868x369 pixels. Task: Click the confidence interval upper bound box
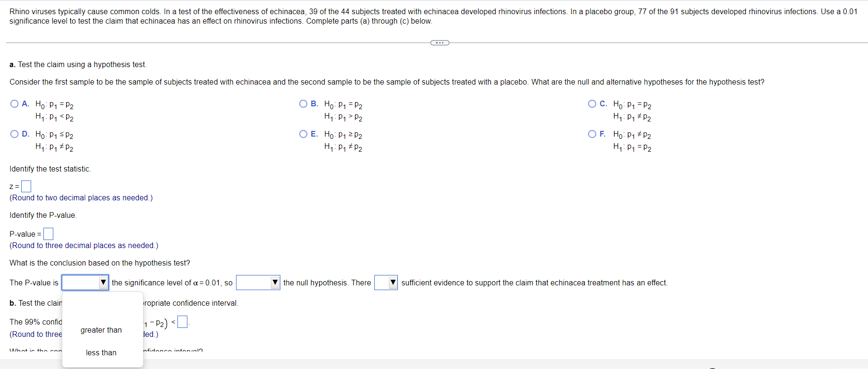tap(183, 322)
